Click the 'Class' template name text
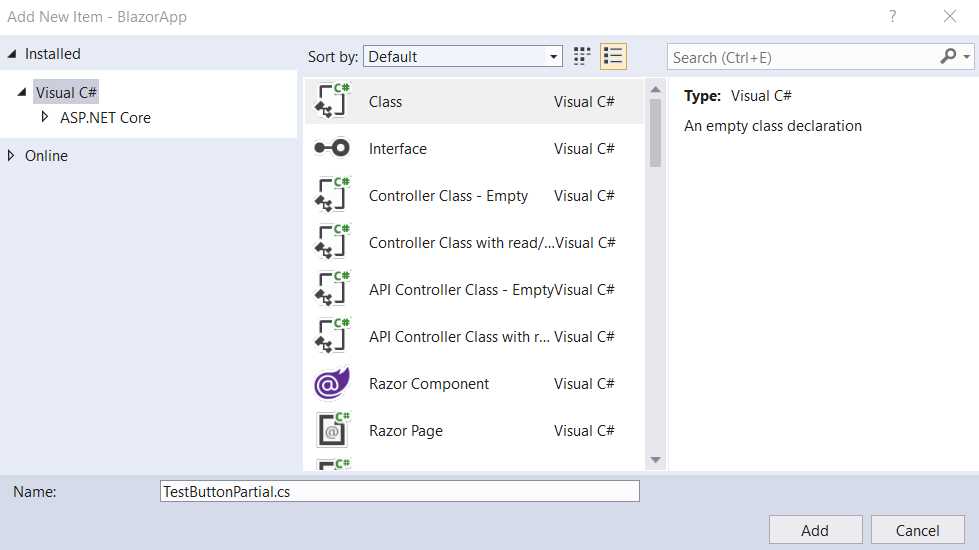Image resolution: width=979 pixels, height=550 pixels. [385, 102]
